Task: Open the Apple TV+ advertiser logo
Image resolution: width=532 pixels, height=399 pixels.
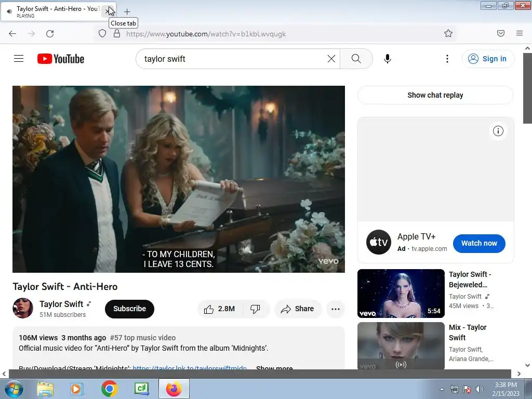Action: tap(379, 242)
